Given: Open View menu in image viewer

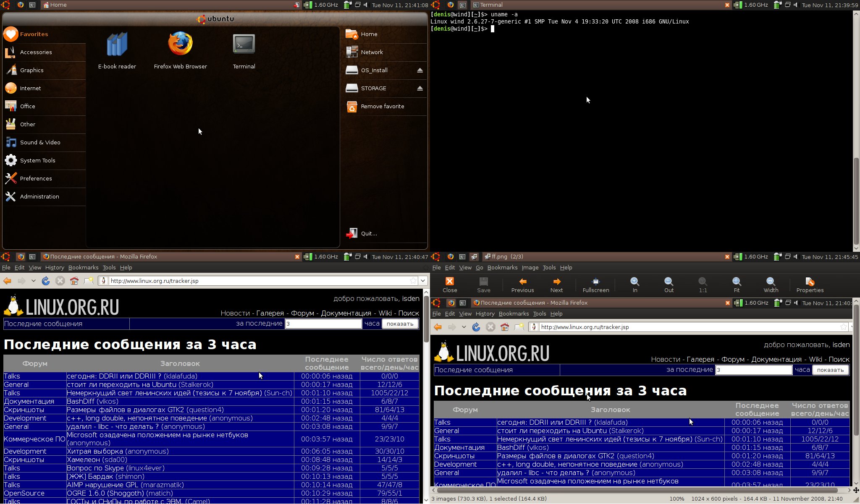Looking at the screenshot, I should click(465, 268).
